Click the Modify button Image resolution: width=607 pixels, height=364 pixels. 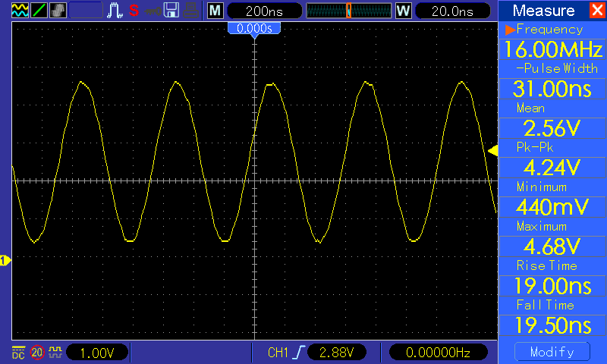552,352
